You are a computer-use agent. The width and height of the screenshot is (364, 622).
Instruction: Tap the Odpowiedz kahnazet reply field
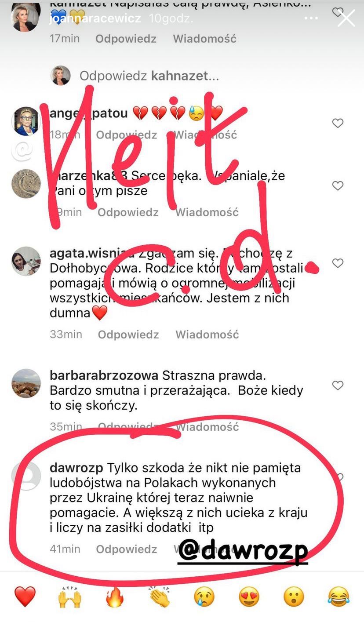tap(149, 76)
